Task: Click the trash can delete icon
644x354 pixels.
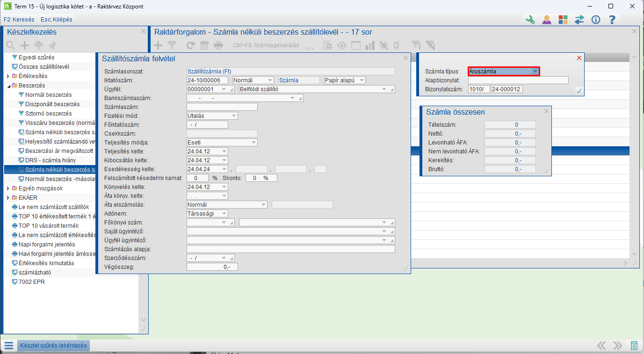Action: [x=204, y=45]
